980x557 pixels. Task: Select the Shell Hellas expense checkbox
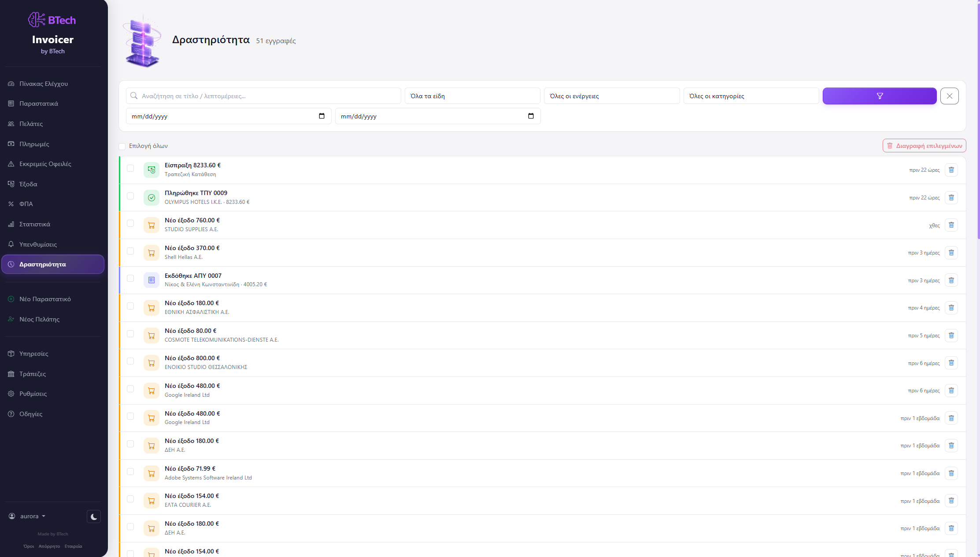130,251
